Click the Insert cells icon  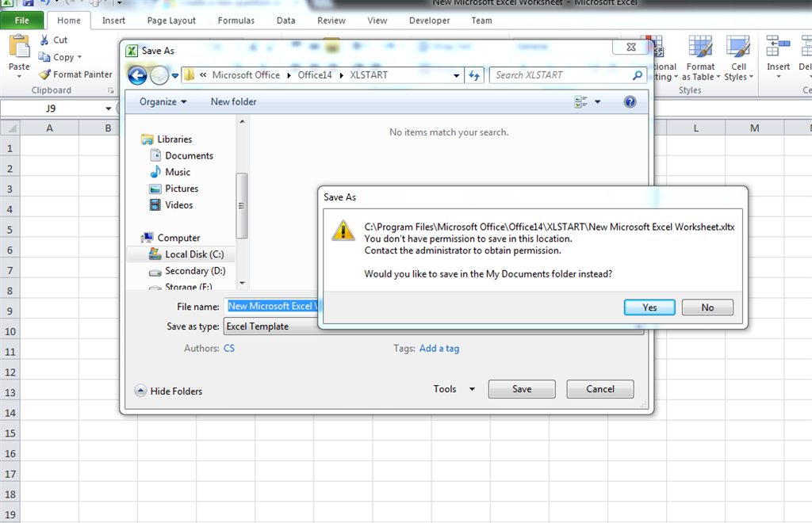[778, 46]
